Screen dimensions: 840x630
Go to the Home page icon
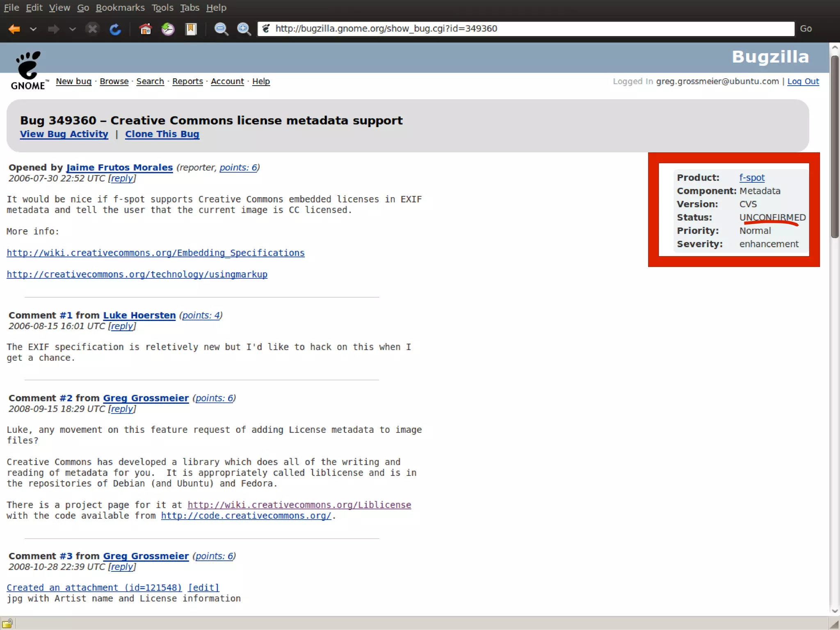145,29
